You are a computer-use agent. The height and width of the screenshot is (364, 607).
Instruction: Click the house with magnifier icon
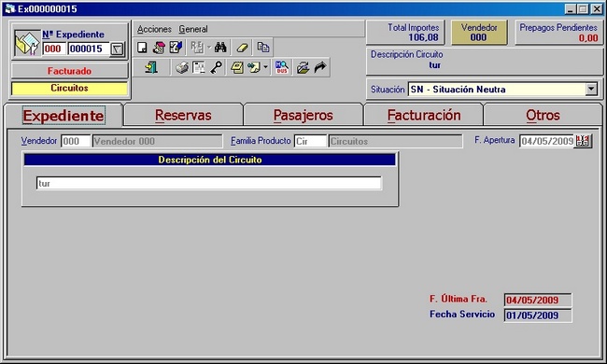tap(159, 48)
